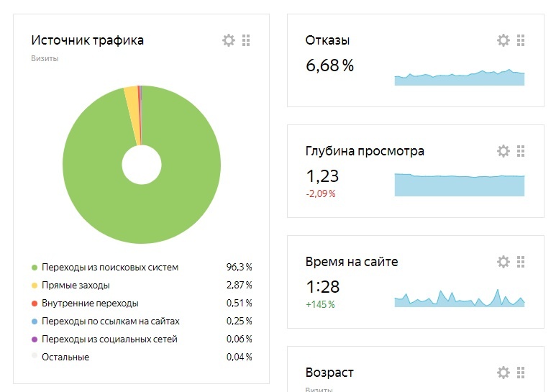Open settings gear of Источник трафика widget
556x392 pixels.
(229, 40)
